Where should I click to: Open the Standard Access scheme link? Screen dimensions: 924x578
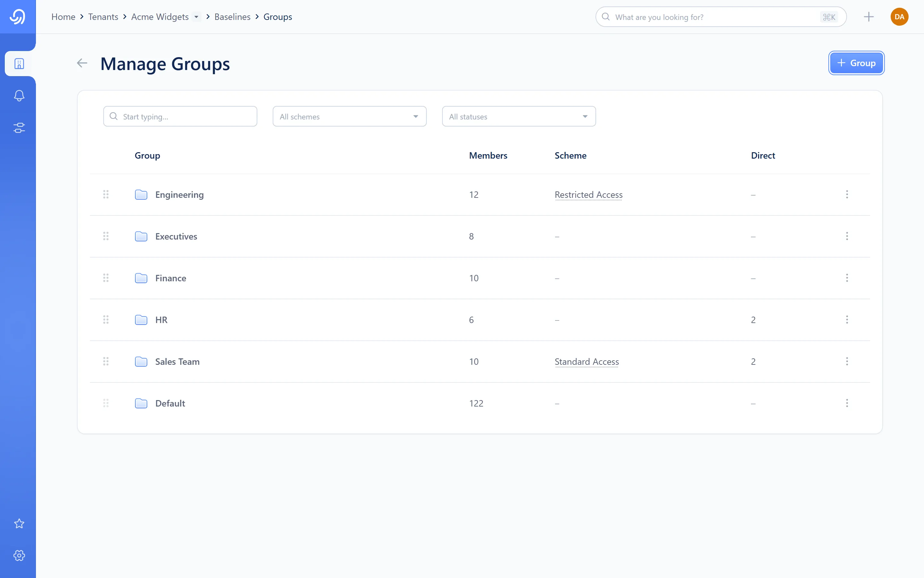coord(586,362)
